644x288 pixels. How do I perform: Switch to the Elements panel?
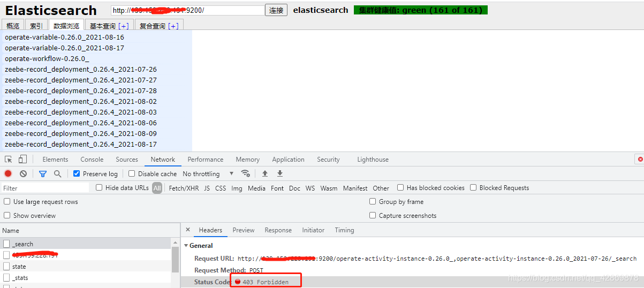55,160
